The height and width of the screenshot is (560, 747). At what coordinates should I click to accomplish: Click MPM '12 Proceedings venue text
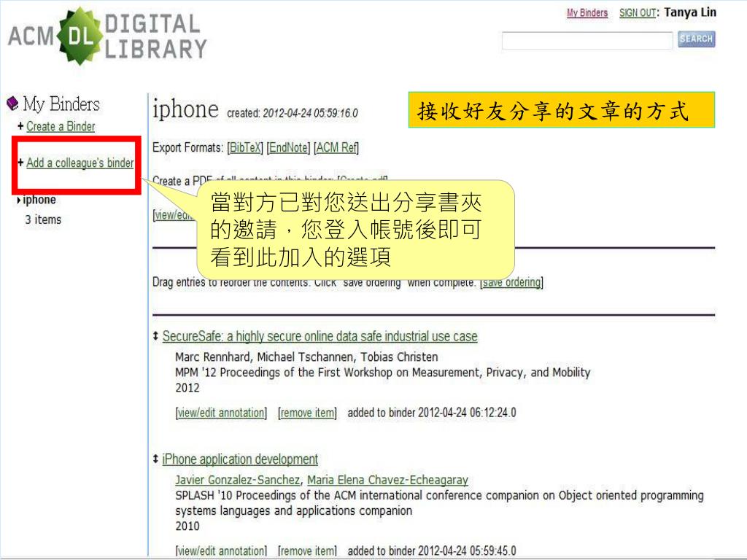382,373
